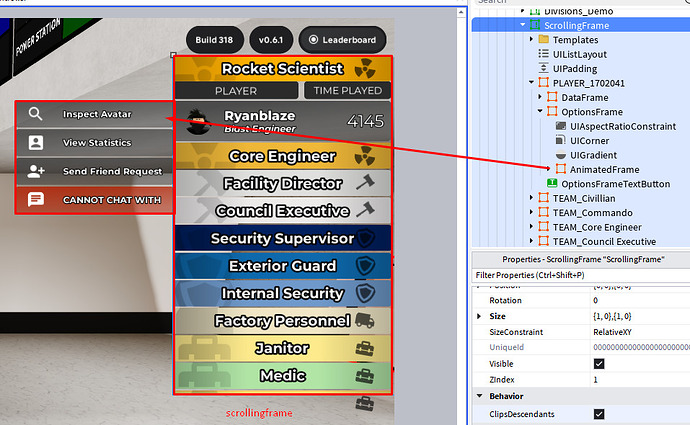Click the Ryanblaze avatar thumbnail
Screen dimensions: 690x425
197,121
